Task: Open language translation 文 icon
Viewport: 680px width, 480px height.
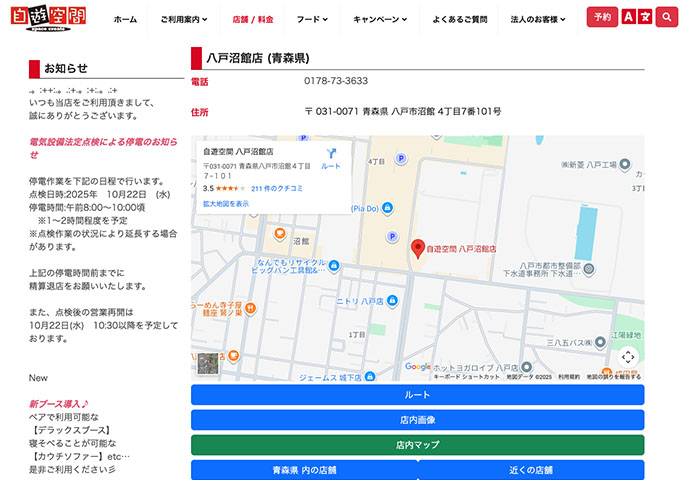Action: (x=645, y=17)
